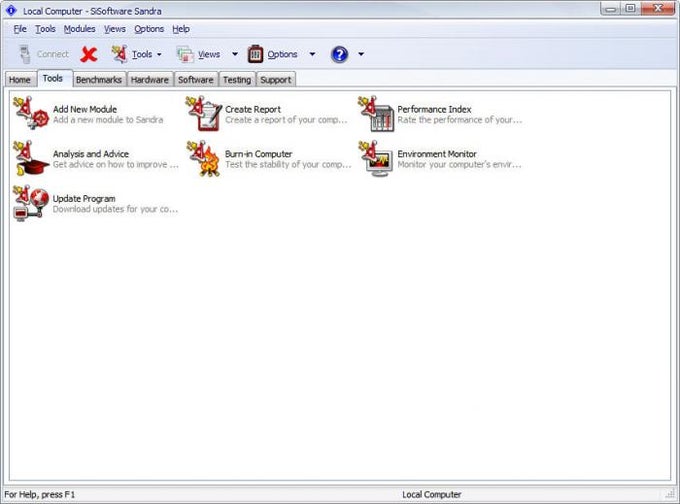Screen dimensions: 680x504
Task: Click the window resize grip in status bar
Action: 670,494
